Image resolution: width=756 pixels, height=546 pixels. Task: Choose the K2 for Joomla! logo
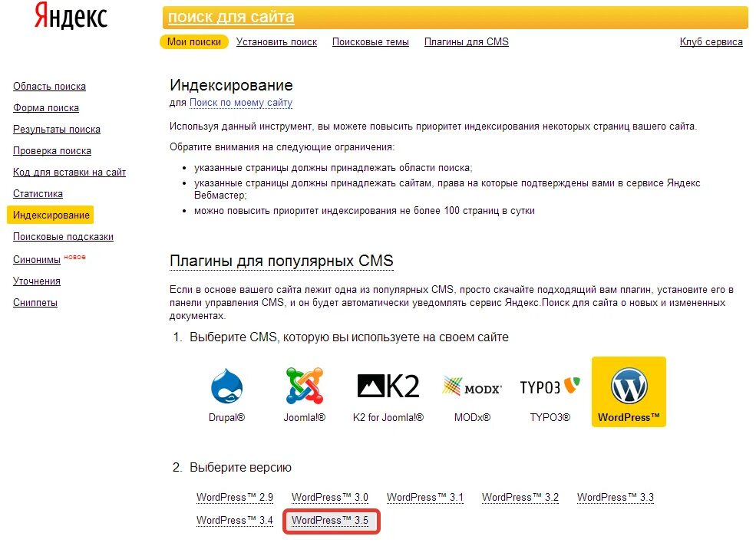(388, 386)
